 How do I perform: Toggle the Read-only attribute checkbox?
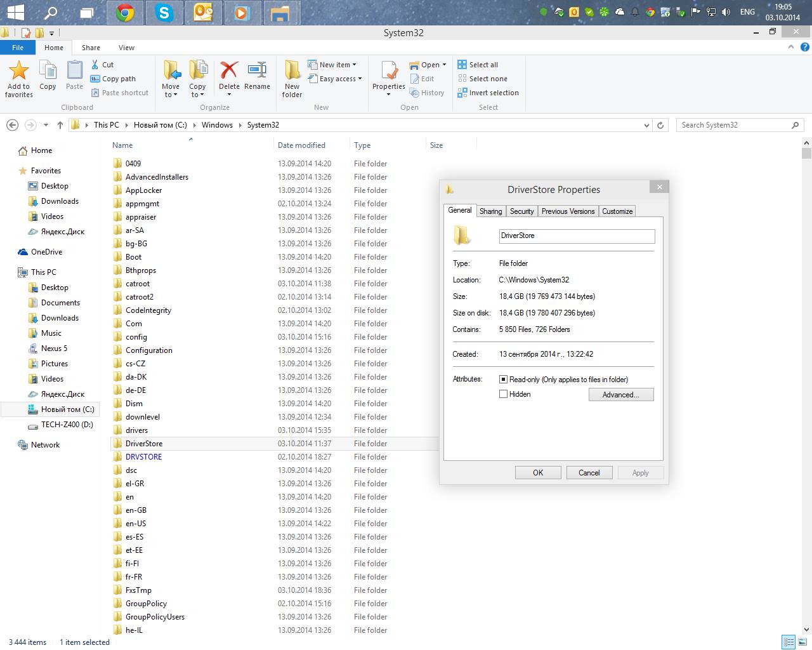(504, 380)
